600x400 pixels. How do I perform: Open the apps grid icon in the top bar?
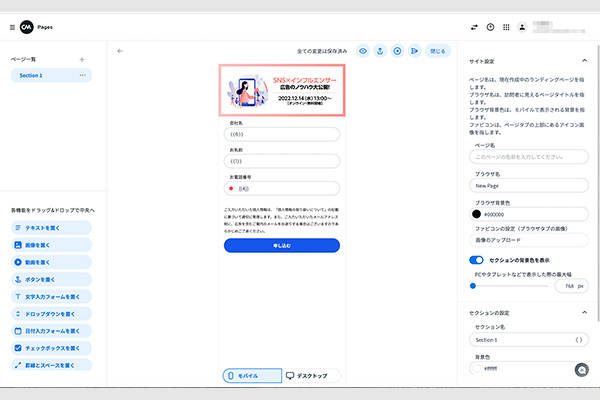(506, 27)
